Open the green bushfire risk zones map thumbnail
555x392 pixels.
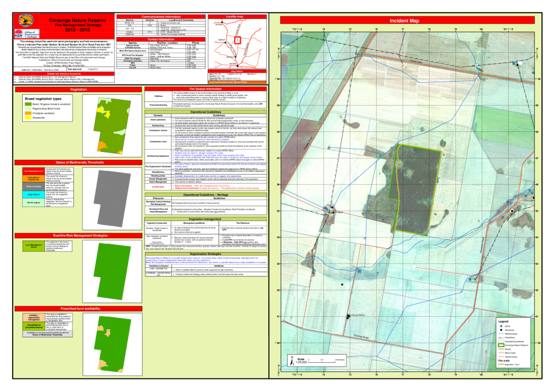pyautogui.click(x=112, y=271)
